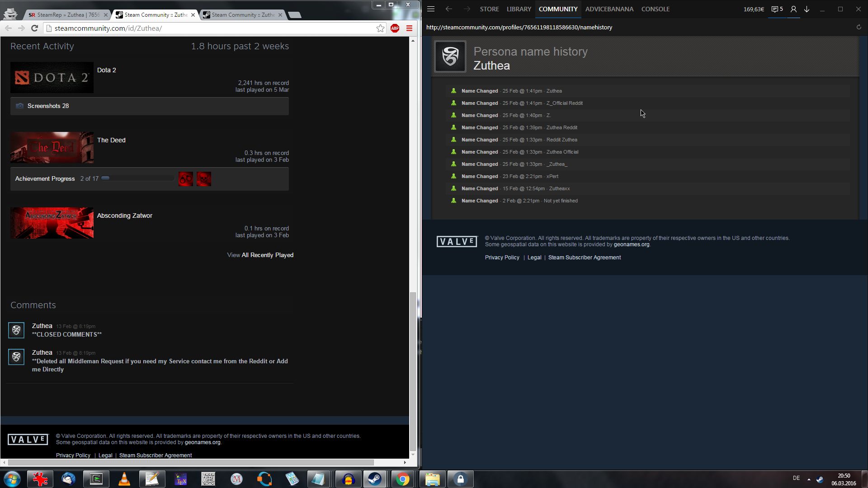The width and height of the screenshot is (868, 488).
Task: Click the Dota 2 game thumbnail
Action: (52, 78)
